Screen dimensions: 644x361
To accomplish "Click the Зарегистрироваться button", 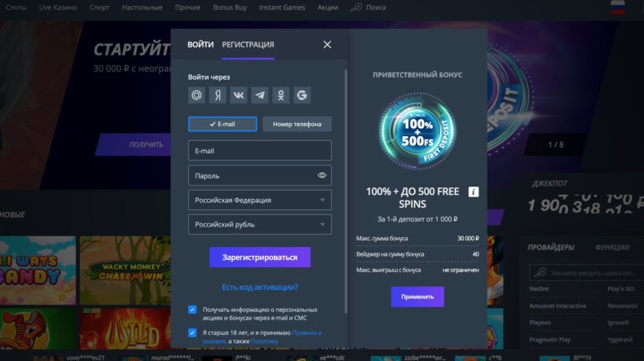I will point(259,257).
